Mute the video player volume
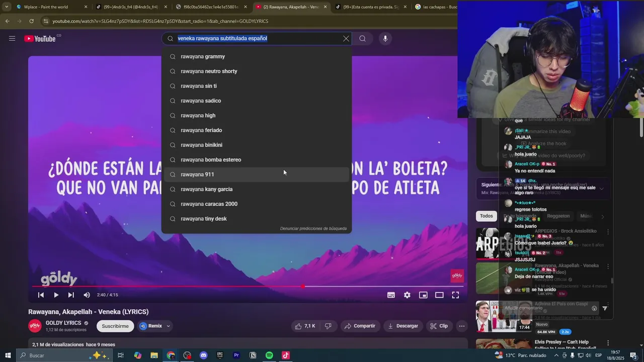Viewport: 644px width, 362px height. pos(87,295)
